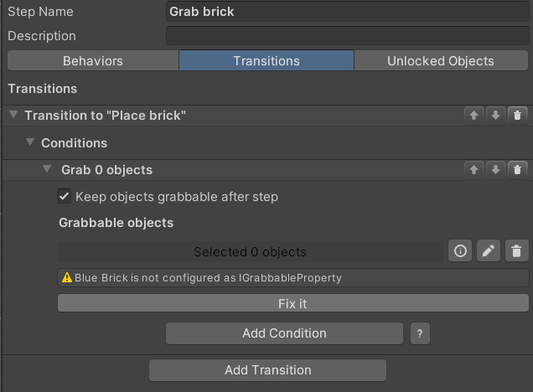
Task: Collapse the Conditions foldout
Action: coord(30,143)
